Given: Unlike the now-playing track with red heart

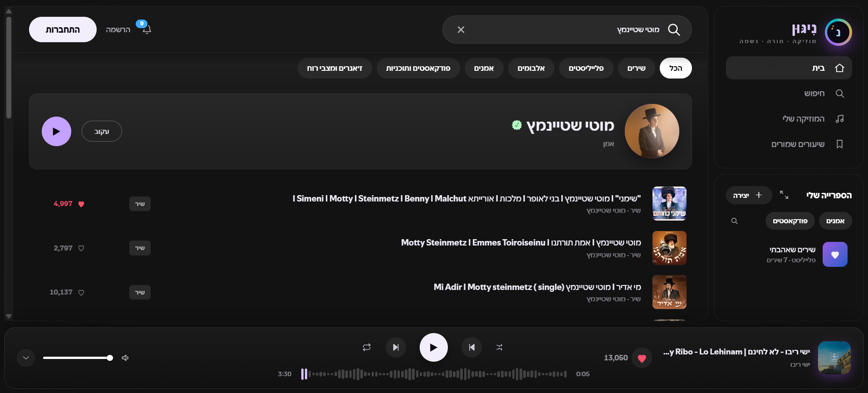Looking at the screenshot, I should coord(642,358).
